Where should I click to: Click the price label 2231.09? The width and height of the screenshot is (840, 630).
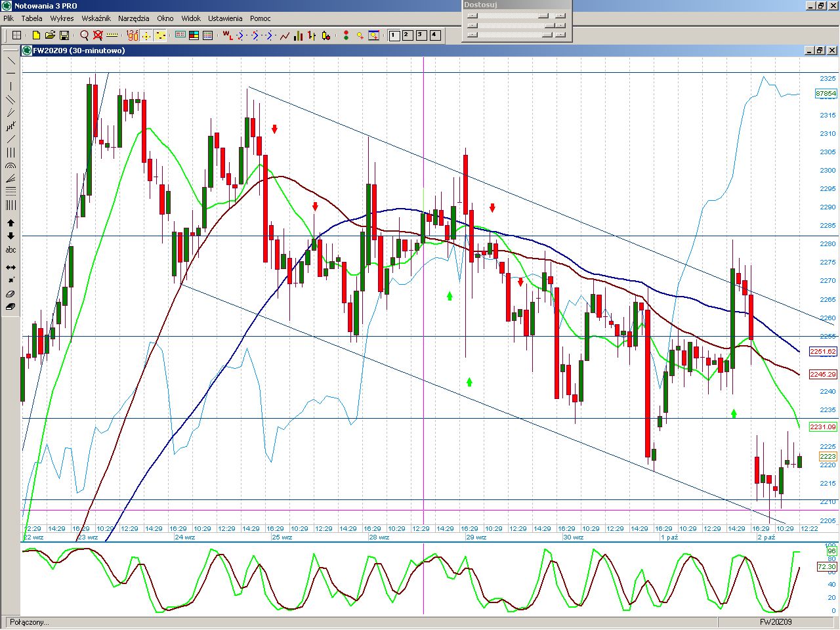[823, 427]
